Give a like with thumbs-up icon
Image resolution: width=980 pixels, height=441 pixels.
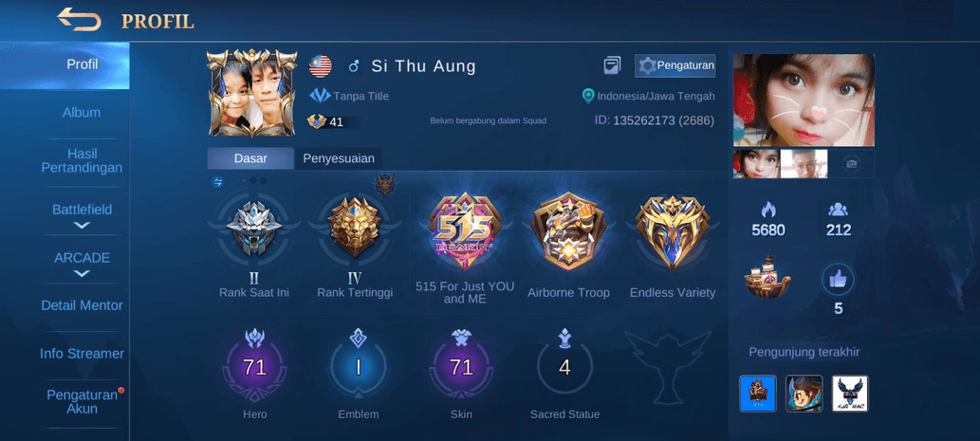838,279
